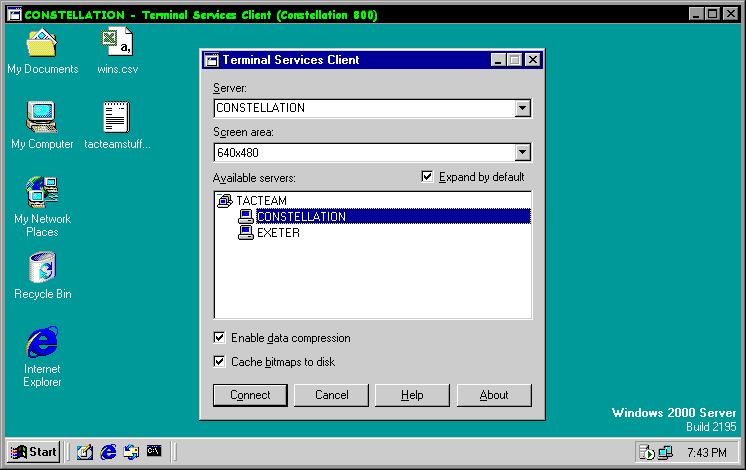This screenshot has height=470, width=746.
Task: Open the Server combo box dropdown arrow
Action: 522,108
